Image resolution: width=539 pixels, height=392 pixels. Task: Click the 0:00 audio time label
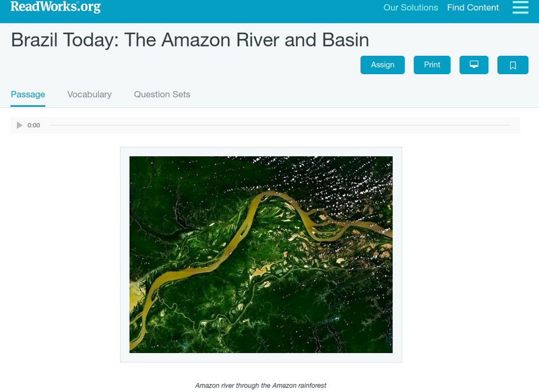pos(34,125)
